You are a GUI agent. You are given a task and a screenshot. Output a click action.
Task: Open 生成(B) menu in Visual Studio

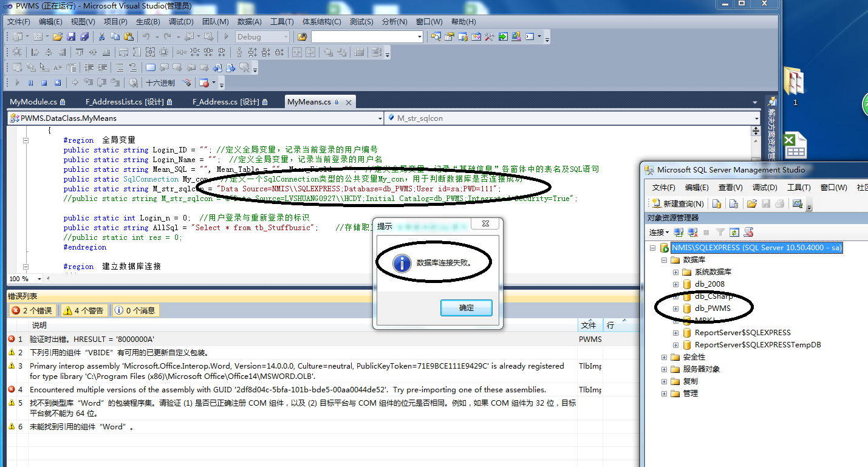coord(148,22)
